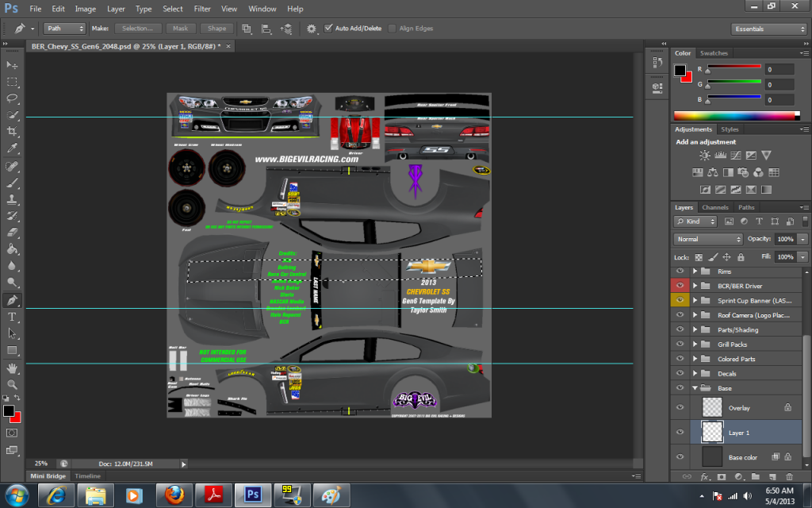Expand the Rims layer group
This screenshot has height=508, width=812.
[695, 271]
